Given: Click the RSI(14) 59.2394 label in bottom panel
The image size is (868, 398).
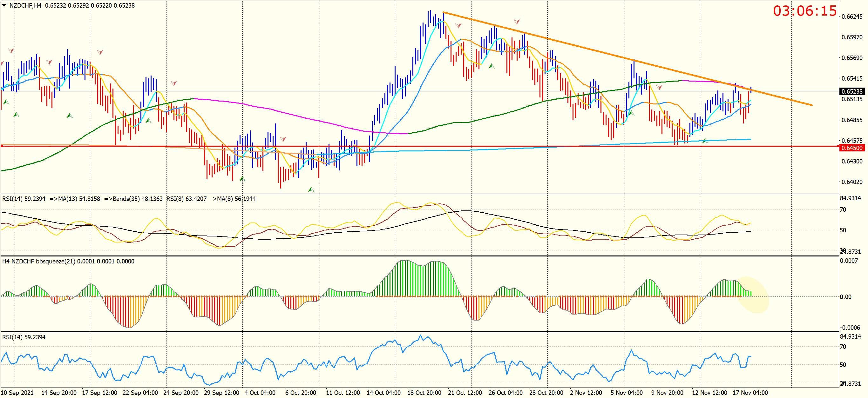Looking at the screenshot, I should click(x=24, y=337).
